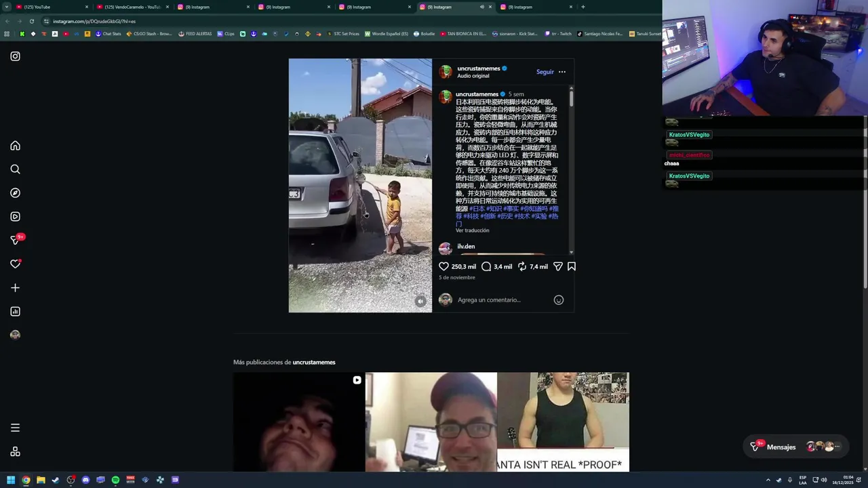Screen dimensions: 868x488
Task: Expand the system tray hidden icons chevron
Action: tap(768, 480)
